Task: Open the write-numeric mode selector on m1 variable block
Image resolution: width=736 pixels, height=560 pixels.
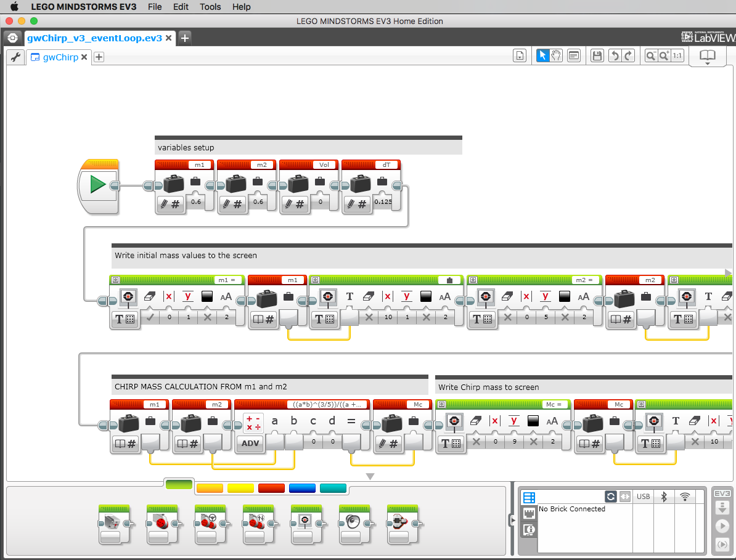Action: (170, 205)
